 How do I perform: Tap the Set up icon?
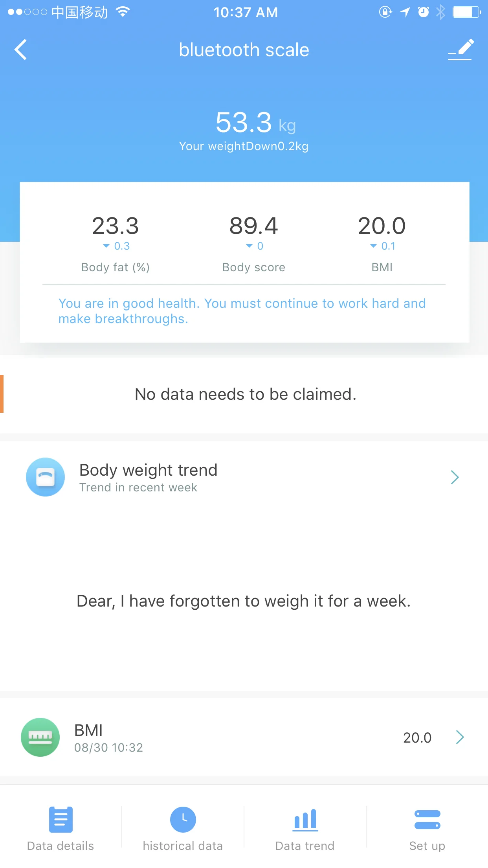[x=427, y=819]
